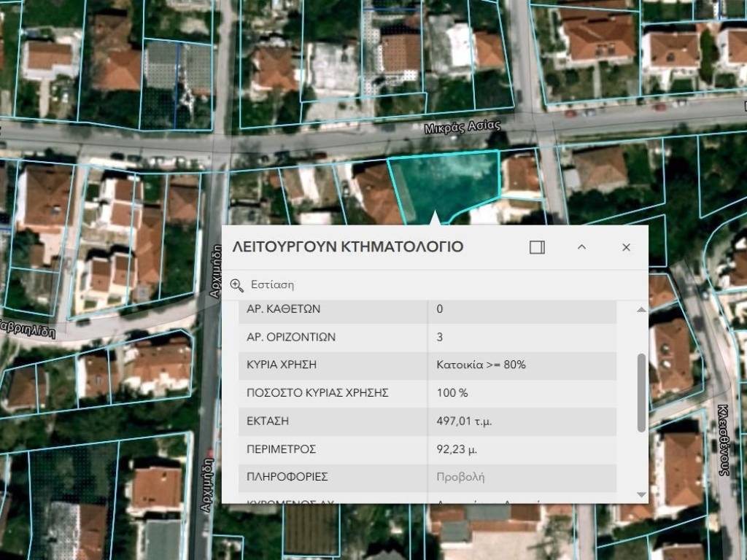Click the ΛΕΙΤΟΥΡΓΟΥΝ ΚΤΗΜΑΤΟΛΟΓΙΟ popup title
The width and height of the screenshot is (747, 560).
coord(347,247)
